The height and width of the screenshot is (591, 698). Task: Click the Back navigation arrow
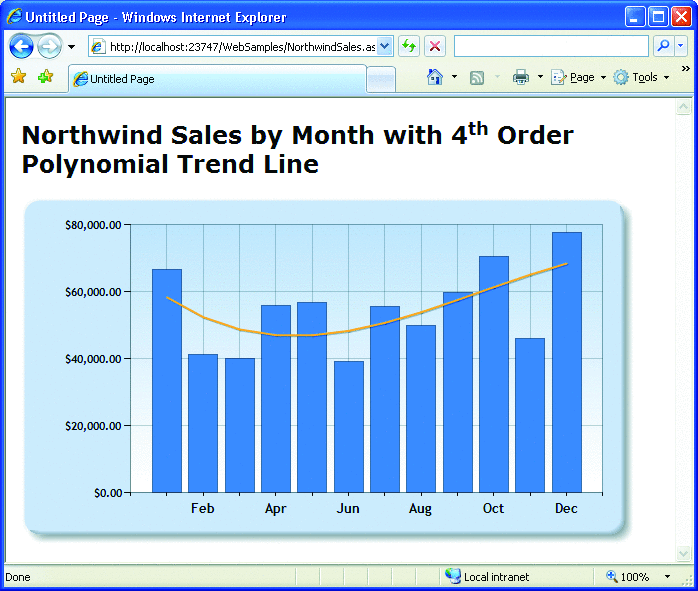[x=21, y=46]
